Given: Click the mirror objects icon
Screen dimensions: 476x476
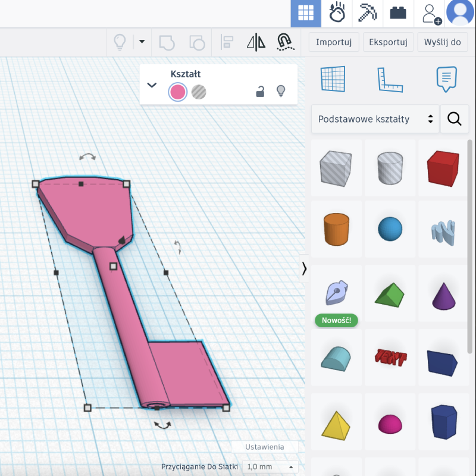Looking at the screenshot, I should click(x=256, y=42).
